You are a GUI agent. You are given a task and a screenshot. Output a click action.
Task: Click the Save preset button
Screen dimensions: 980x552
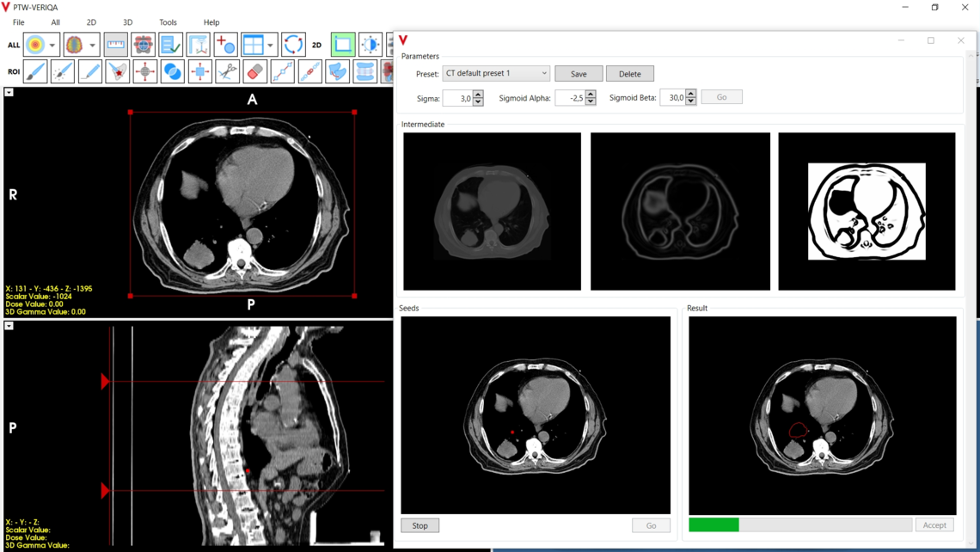coord(578,73)
